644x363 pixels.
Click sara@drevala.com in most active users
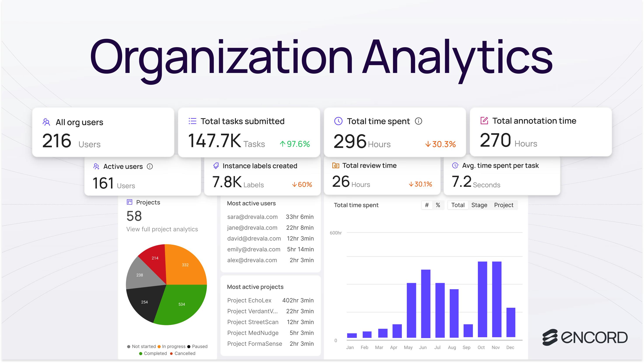[x=252, y=217]
